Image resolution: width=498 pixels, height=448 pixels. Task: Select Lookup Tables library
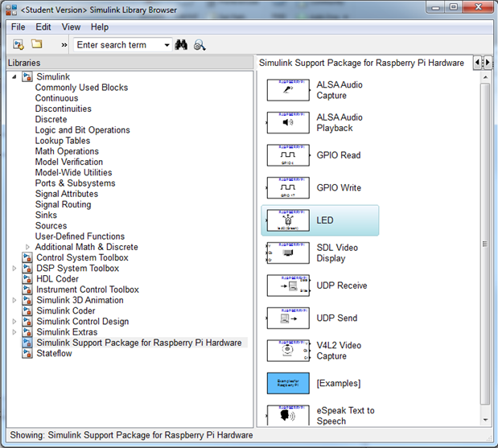pyautogui.click(x=63, y=141)
